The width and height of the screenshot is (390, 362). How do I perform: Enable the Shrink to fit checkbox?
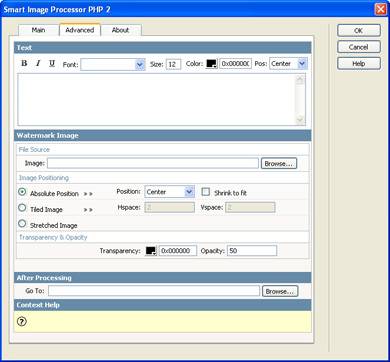206,192
